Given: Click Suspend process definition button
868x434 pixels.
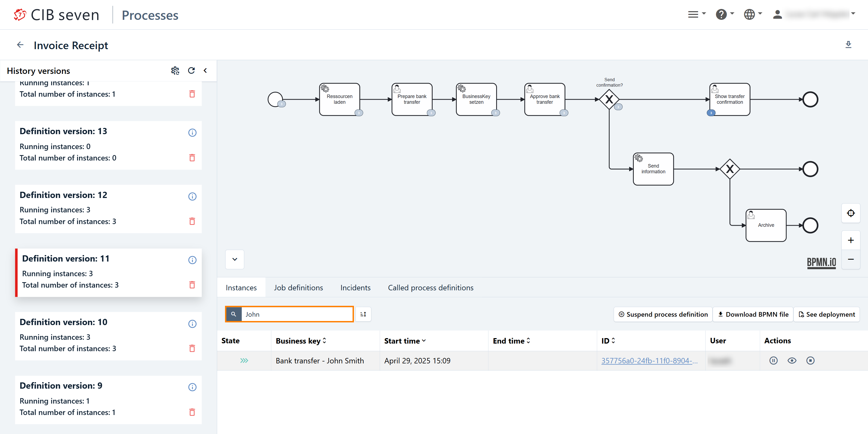Looking at the screenshot, I should pyautogui.click(x=663, y=314).
